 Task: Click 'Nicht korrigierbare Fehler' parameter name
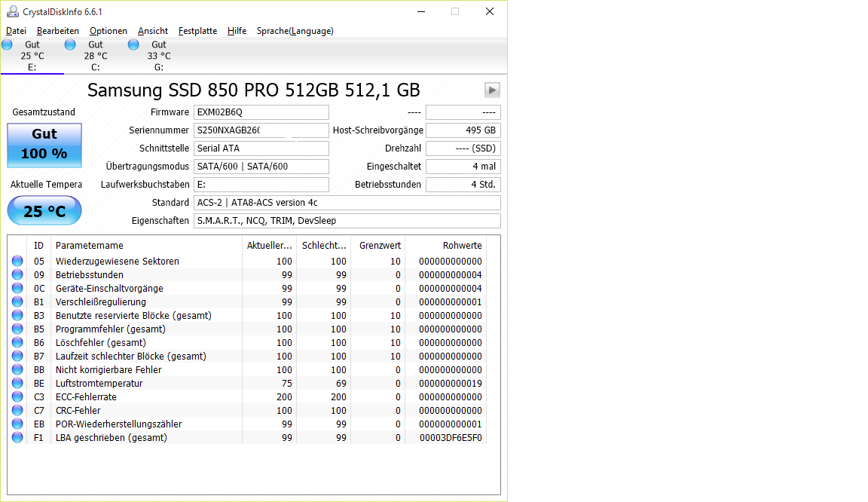click(108, 369)
